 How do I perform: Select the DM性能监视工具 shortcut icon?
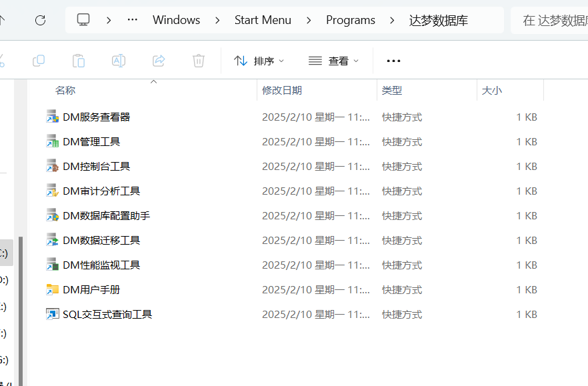53,265
